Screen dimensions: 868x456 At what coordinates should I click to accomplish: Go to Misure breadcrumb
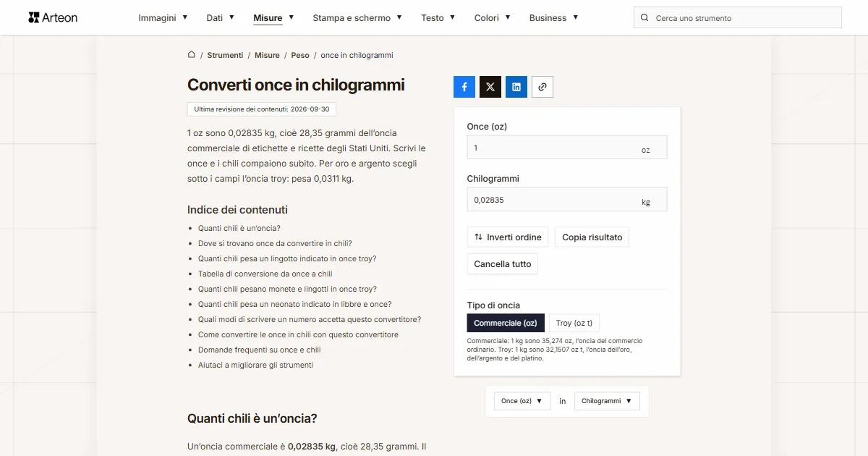[267, 55]
